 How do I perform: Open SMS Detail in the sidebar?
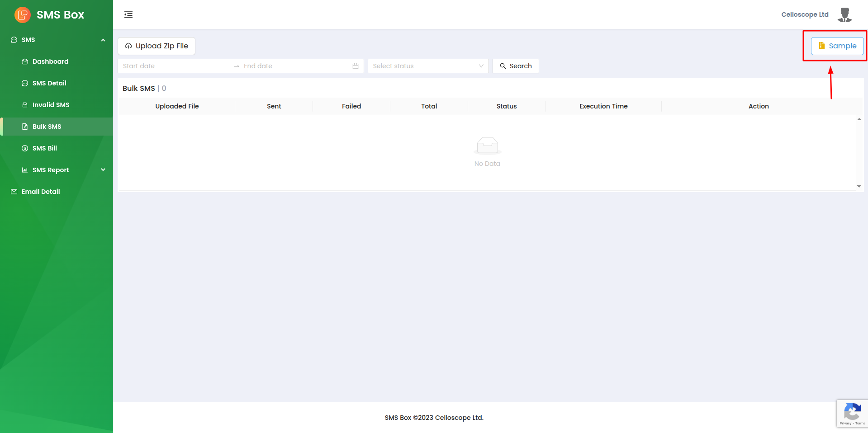point(49,83)
